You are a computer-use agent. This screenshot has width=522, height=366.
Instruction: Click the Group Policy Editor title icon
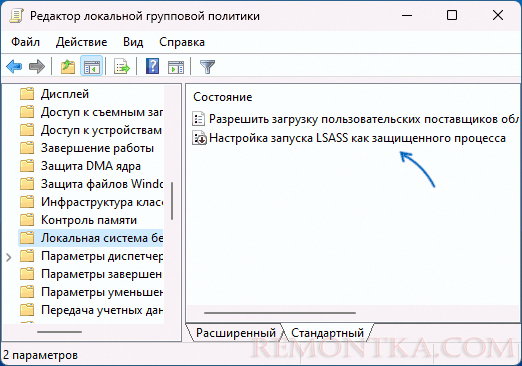(x=16, y=16)
